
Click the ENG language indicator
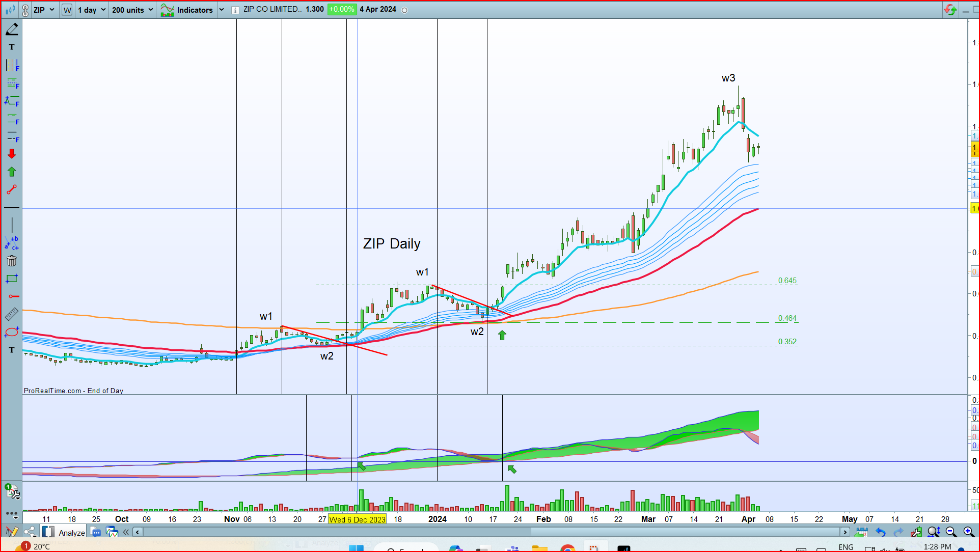[846, 547]
